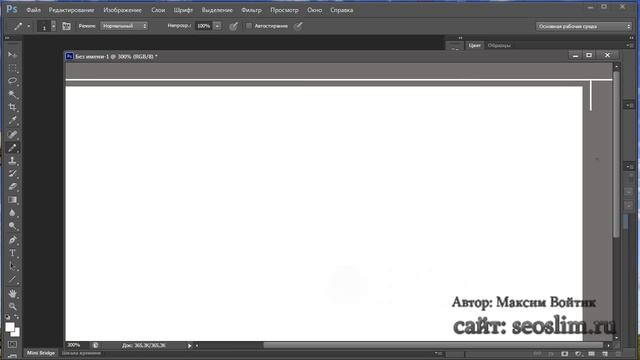The height and width of the screenshot is (360, 640).
Task: Select the Path Selection tool
Action: 12,266
